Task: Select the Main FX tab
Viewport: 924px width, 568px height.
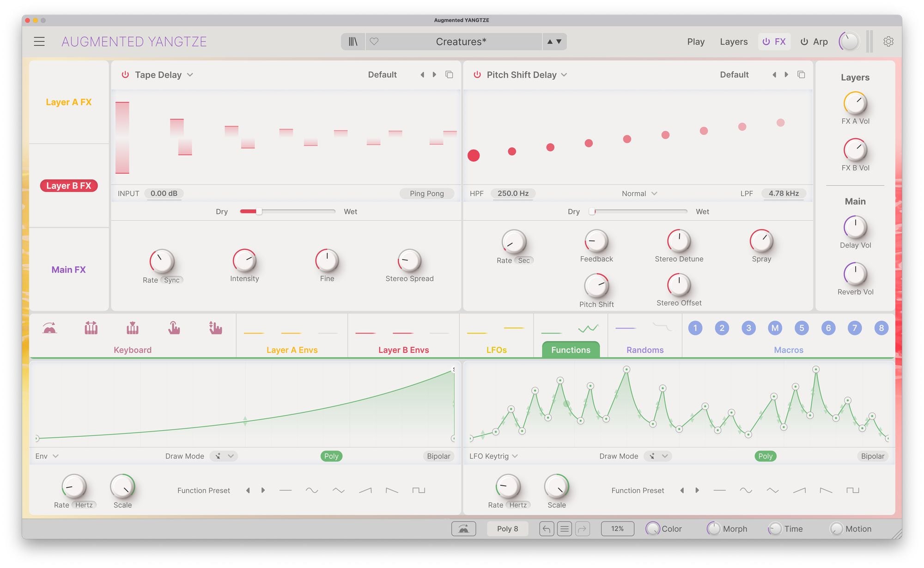Action: click(68, 270)
